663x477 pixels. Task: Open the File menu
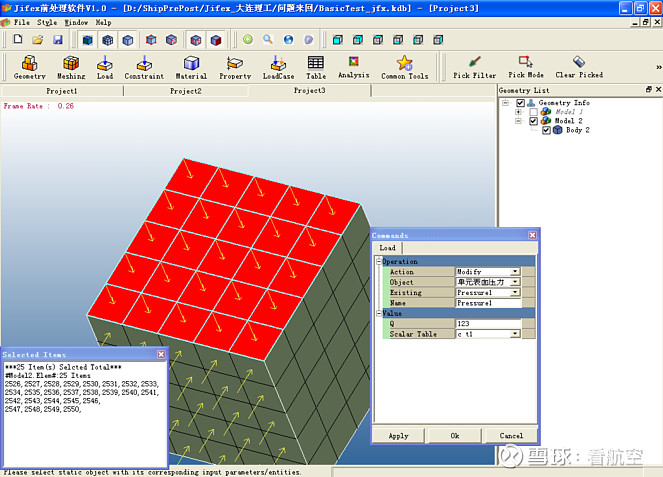(x=22, y=22)
